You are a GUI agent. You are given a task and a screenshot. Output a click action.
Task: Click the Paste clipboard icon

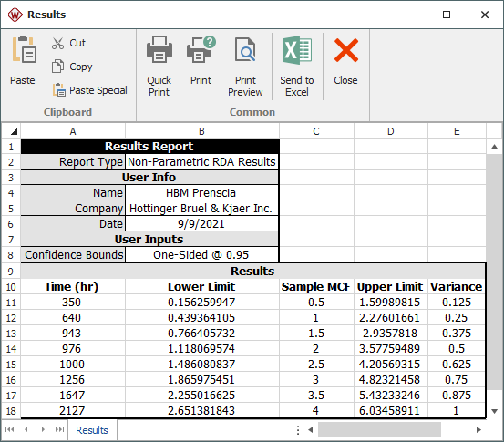pyautogui.click(x=24, y=49)
